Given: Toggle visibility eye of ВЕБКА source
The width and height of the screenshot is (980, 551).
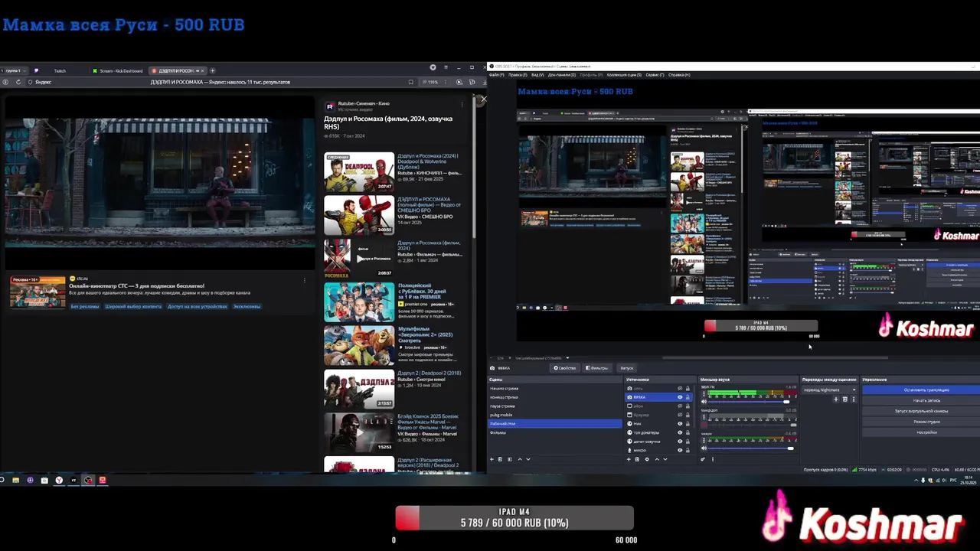Looking at the screenshot, I should coord(680,397).
